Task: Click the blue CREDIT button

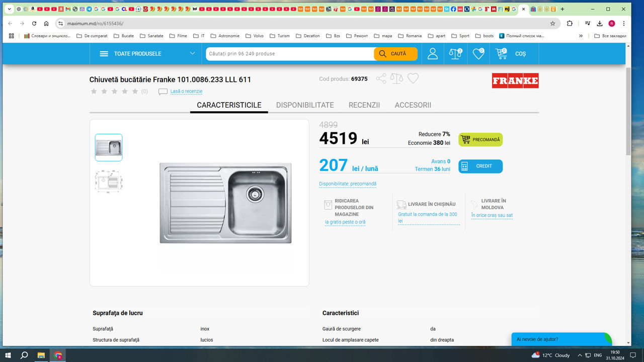Action: (x=480, y=166)
